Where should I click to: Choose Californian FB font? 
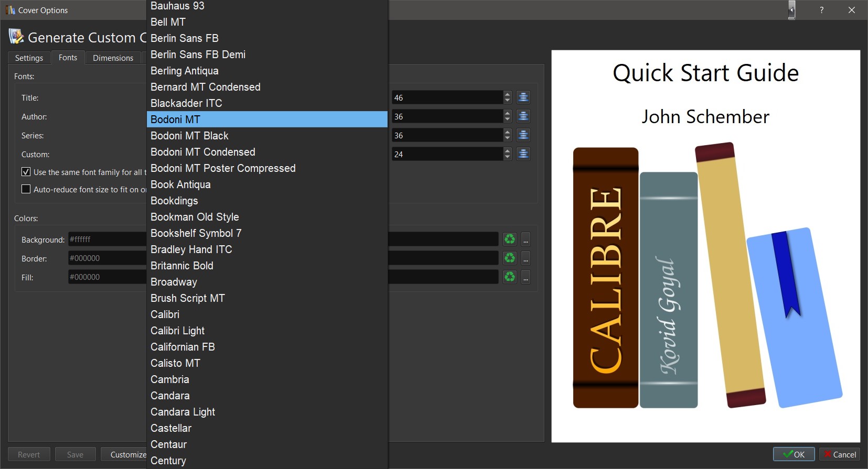(x=267, y=347)
